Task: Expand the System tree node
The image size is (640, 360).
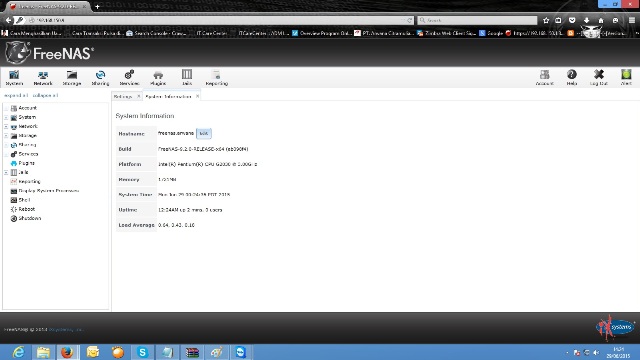Action: click(x=6, y=118)
